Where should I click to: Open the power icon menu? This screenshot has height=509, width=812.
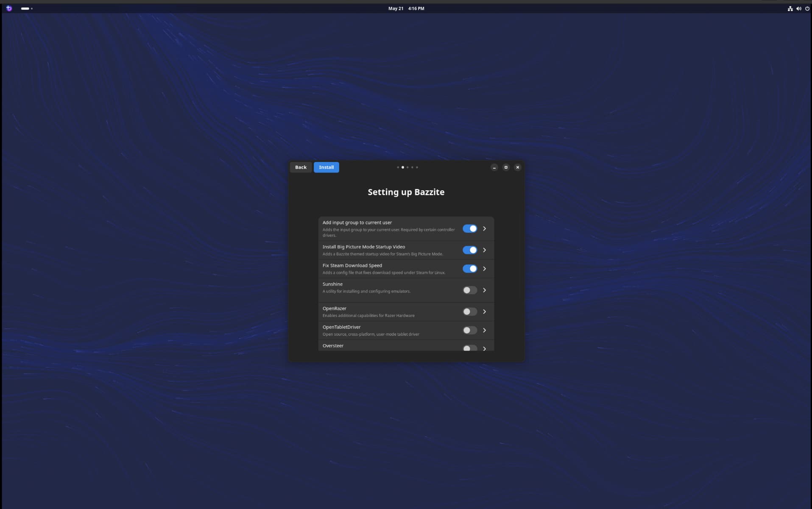[x=807, y=8]
